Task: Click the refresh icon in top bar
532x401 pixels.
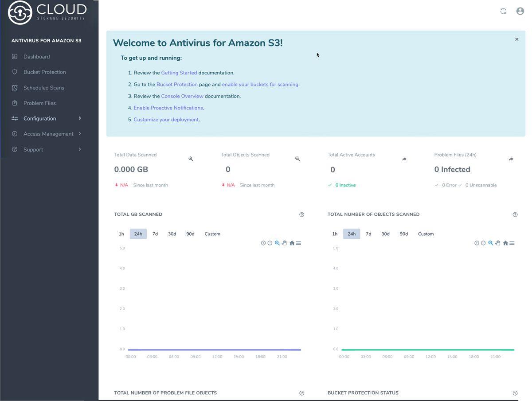Action: click(503, 11)
